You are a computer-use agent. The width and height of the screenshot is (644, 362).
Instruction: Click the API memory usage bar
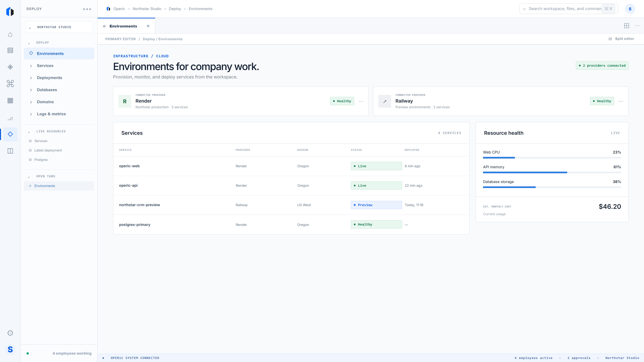coord(552,172)
